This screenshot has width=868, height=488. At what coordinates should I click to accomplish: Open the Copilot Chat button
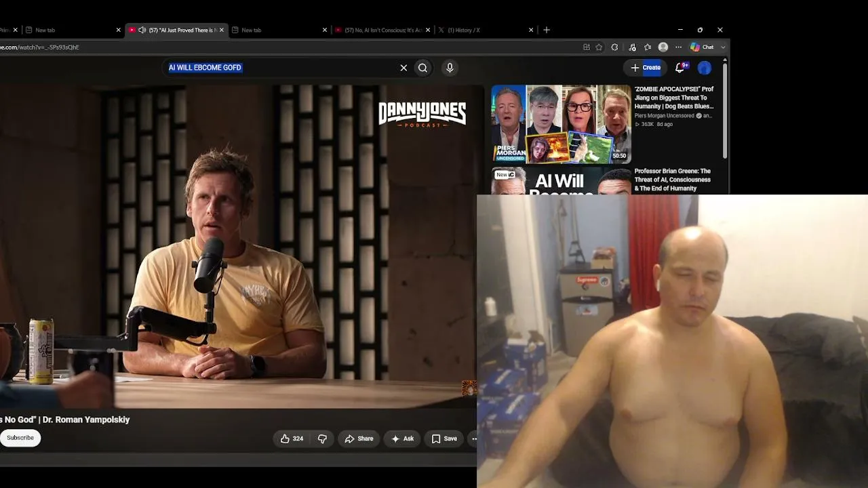702,47
